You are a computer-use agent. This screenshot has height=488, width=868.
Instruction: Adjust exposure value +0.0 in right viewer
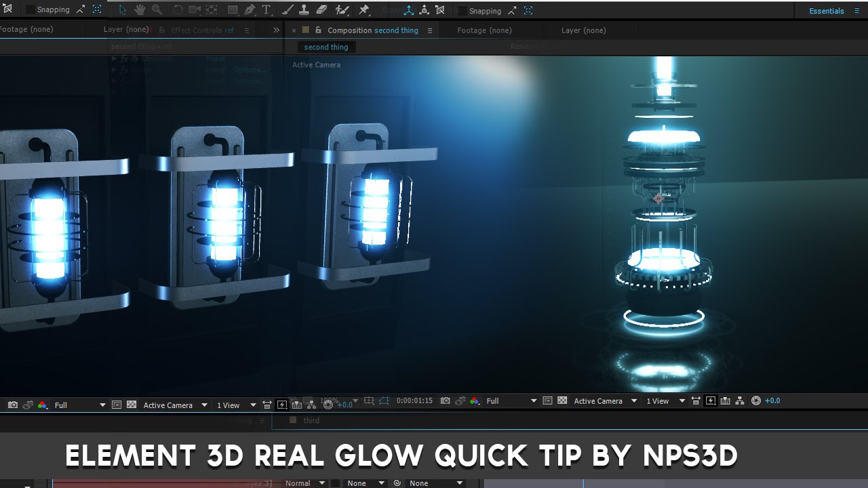(x=772, y=401)
